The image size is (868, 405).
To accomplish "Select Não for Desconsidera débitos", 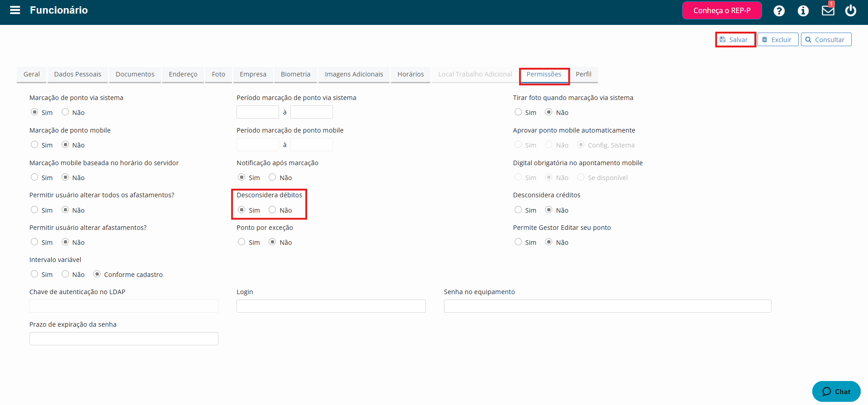I will click(272, 210).
